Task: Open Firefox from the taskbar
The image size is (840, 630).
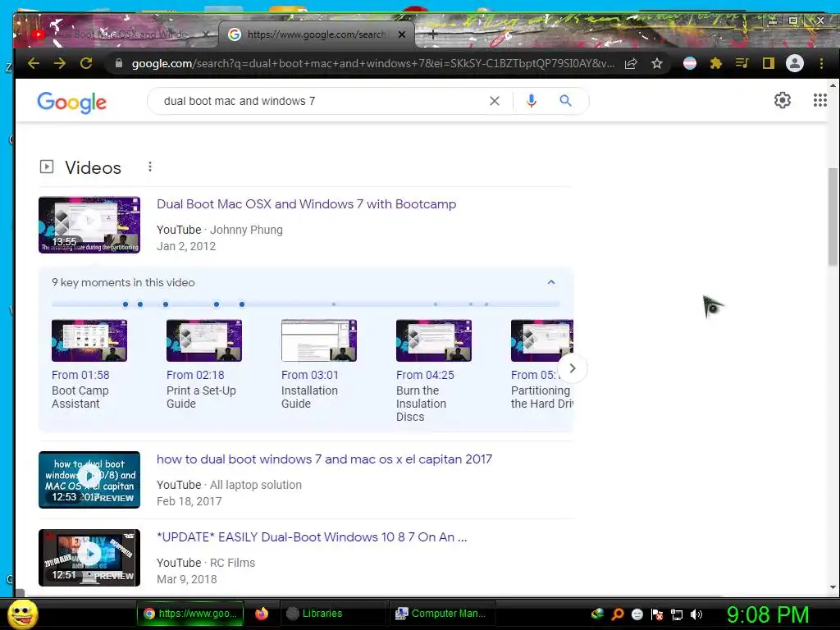Action: coord(262,614)
